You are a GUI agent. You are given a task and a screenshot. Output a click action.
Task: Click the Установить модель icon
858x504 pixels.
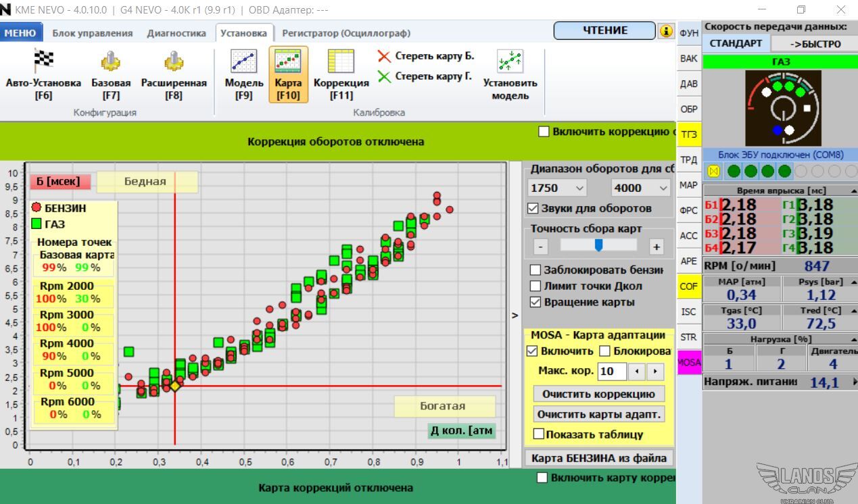point(510,61)
